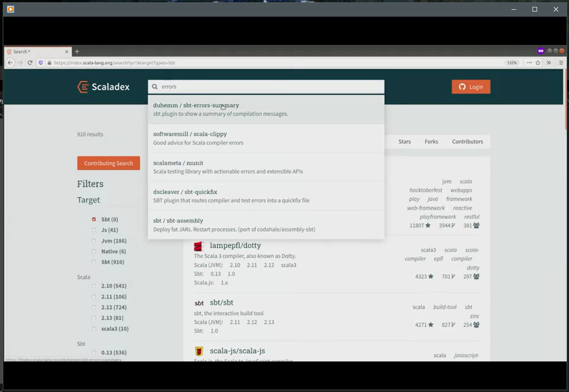Image resolution: width=569 pixels, height=392 pixels.
Task: Click the star icon beside 11807
Action: pos(428,225)
